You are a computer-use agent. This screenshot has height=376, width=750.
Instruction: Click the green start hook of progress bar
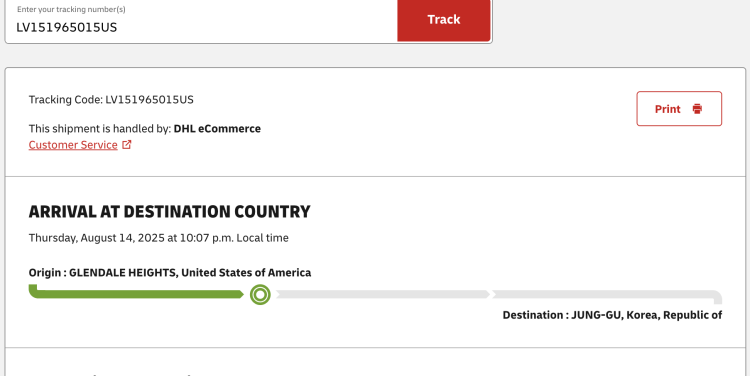(x=33, y=290)
